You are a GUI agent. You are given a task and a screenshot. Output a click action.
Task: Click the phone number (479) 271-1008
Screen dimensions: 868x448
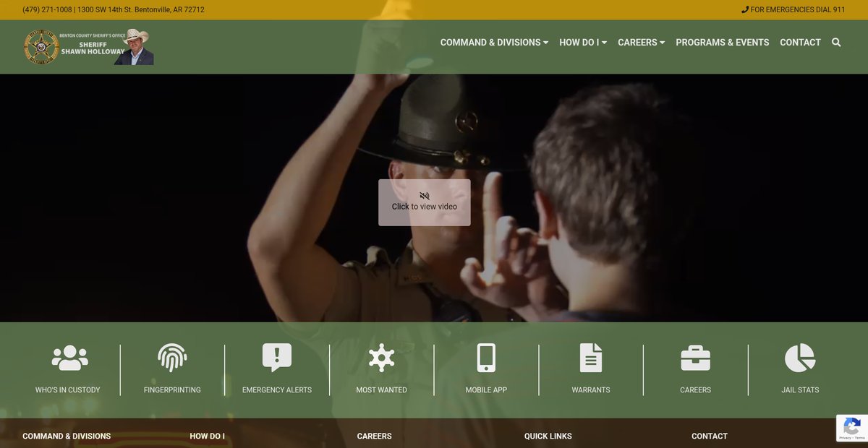(x=47, y=10)
